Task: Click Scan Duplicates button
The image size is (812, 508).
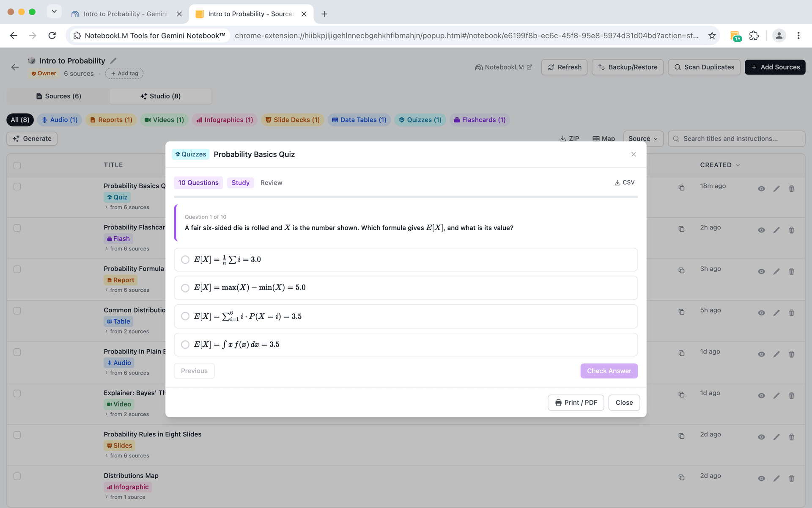Action: [704, 67]
